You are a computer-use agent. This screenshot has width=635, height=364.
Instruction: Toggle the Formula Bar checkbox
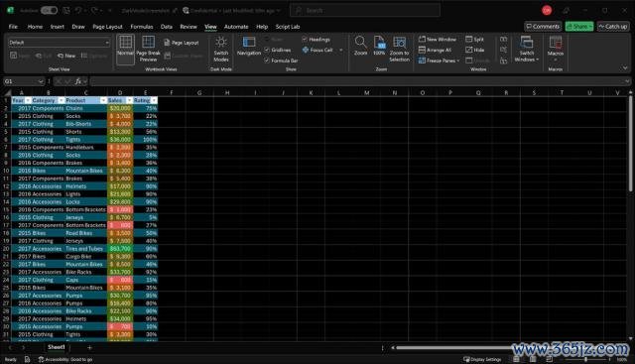tap(267, 61)
